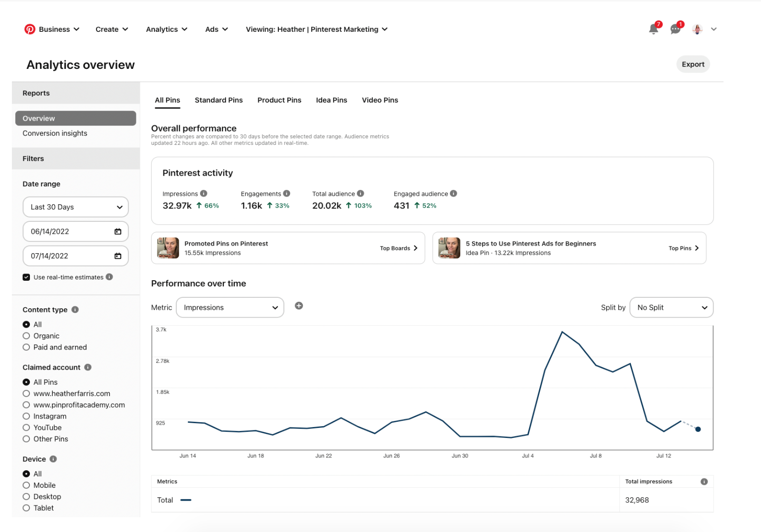The image size is (761, 532).
Task: Click the Export button
Action: [x=693, y=64]
